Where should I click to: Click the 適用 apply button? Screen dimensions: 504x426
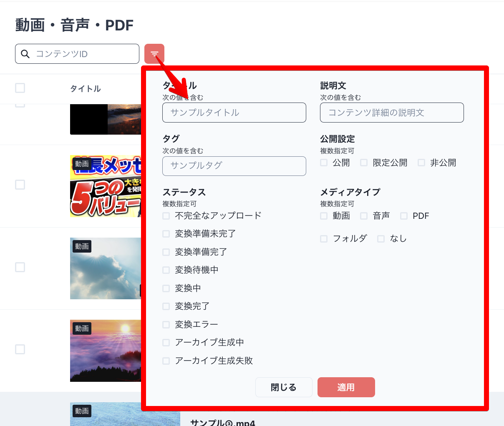tap(346, 387)
